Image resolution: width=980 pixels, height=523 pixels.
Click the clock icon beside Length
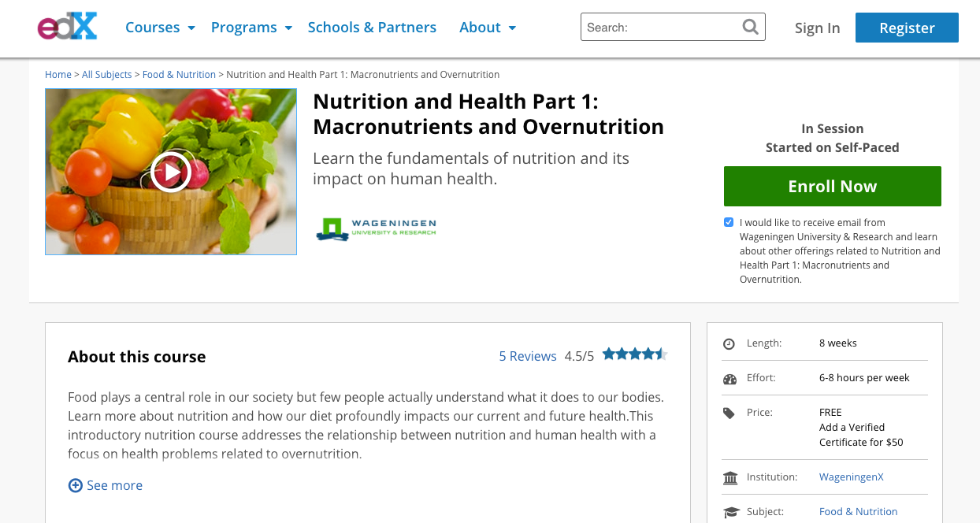click(729, 344)
